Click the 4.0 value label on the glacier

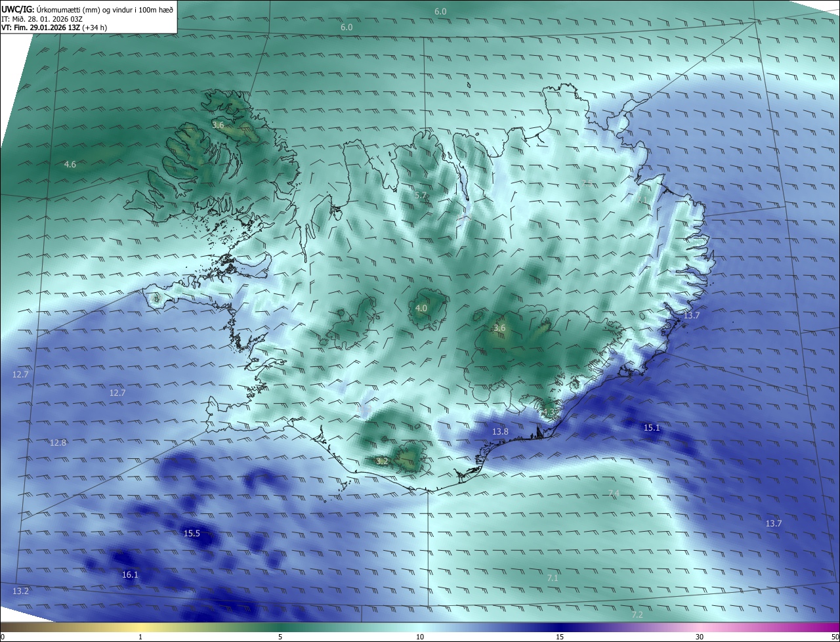tap(421, 308)
